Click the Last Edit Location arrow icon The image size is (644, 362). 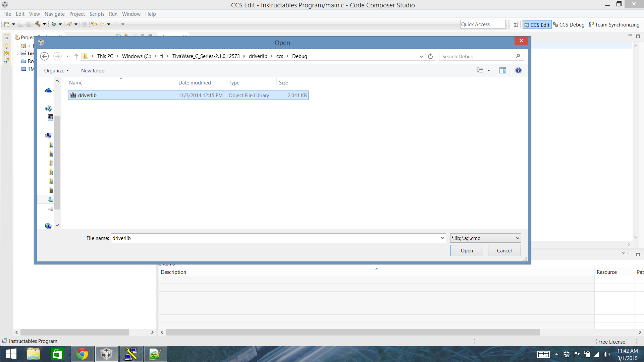(x=94, y=24)
